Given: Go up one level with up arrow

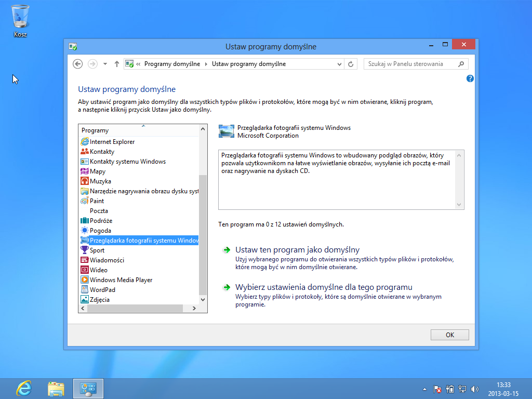Looking at the screenshot, I should [x=117, y=64].
